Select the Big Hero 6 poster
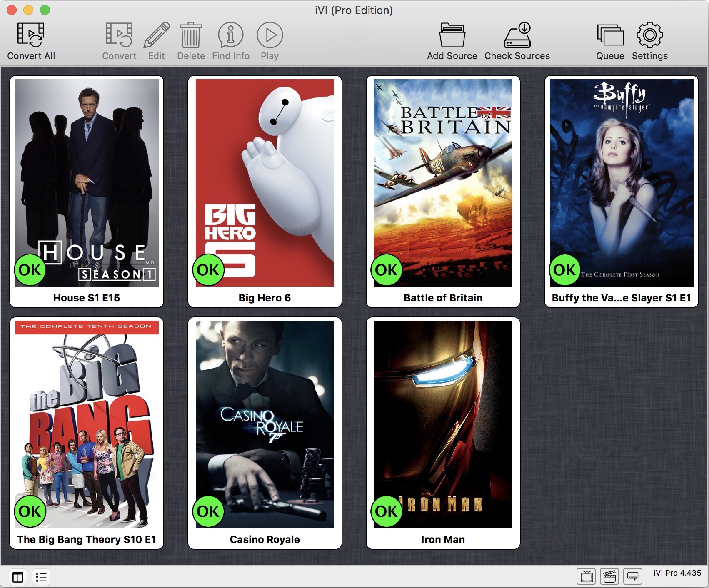 pyautogui.click(x=265, y=182)
